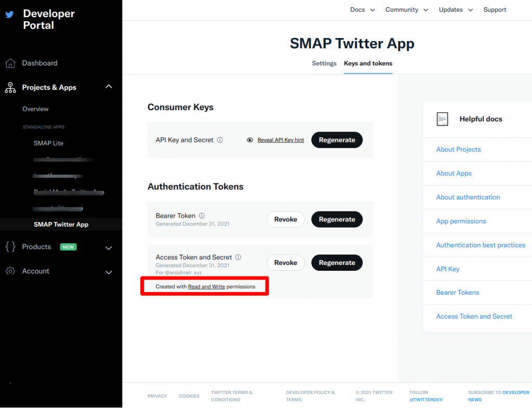The width and height of the screenshot is (532, 408).
Task: Open the Community menu
Action: point(407,9)
